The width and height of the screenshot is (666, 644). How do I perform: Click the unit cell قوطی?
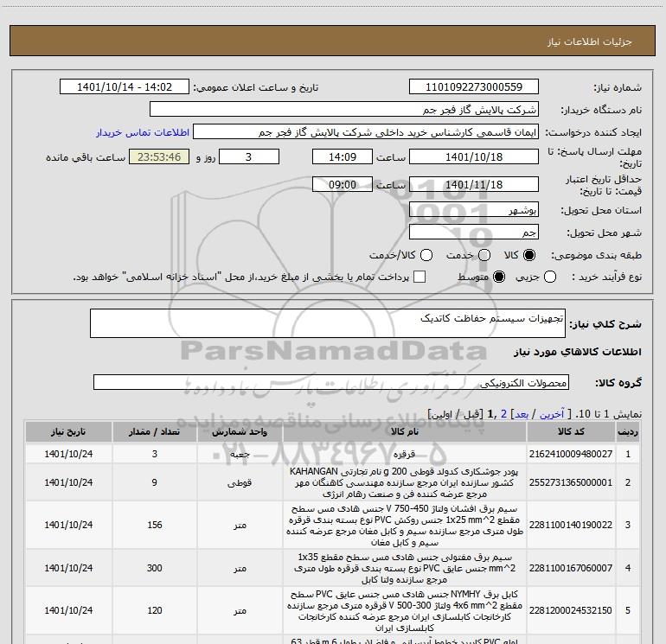[x=240, y=482]
